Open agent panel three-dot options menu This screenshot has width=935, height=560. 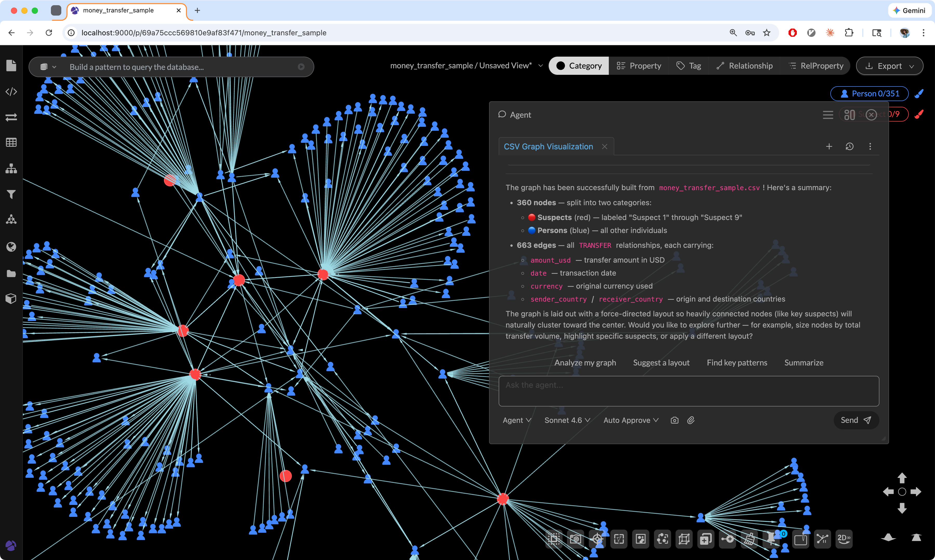870,146
